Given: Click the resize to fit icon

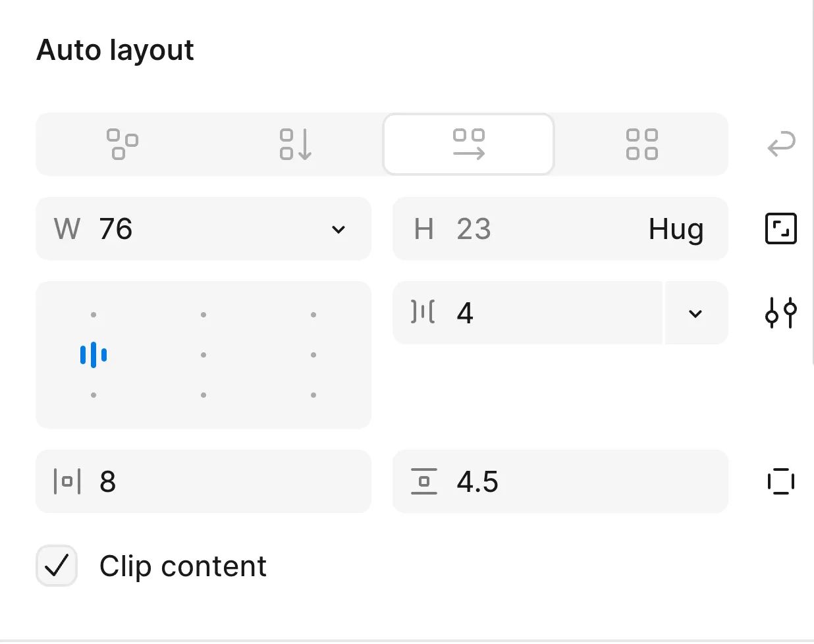Looking at the screenshot, I should (x=781, y=228).
